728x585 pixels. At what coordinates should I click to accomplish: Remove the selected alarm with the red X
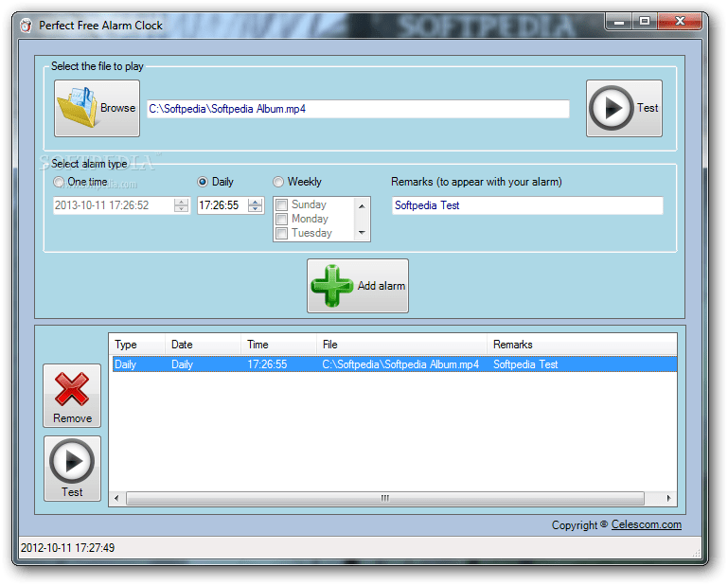coord(72,396)
